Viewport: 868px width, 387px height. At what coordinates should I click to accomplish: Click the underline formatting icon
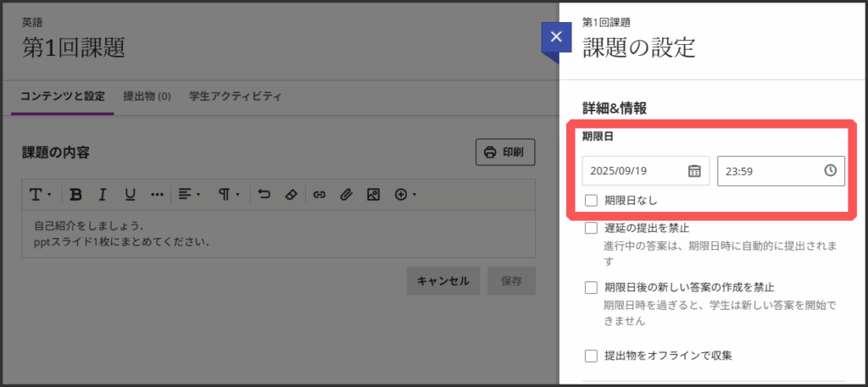point(130,195)
